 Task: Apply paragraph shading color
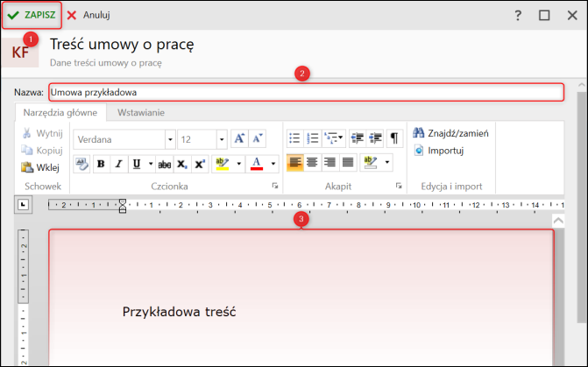click(x=371, y=162)
